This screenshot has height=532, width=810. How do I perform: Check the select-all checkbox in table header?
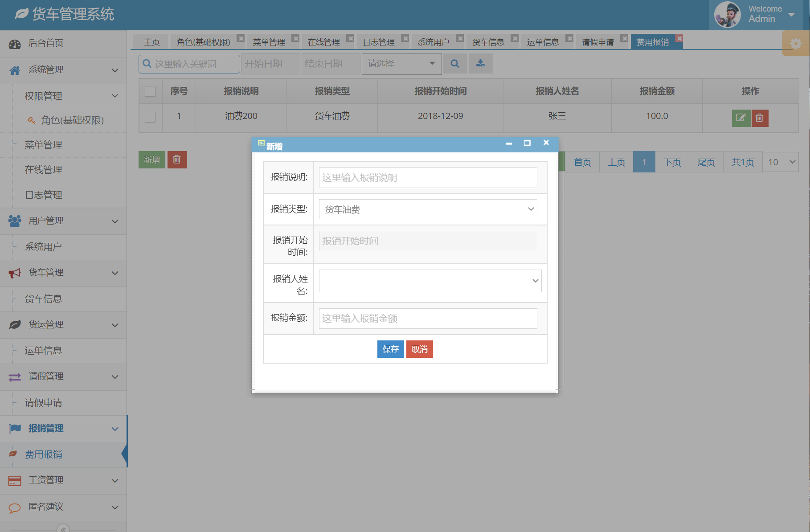tap(150, 91)
